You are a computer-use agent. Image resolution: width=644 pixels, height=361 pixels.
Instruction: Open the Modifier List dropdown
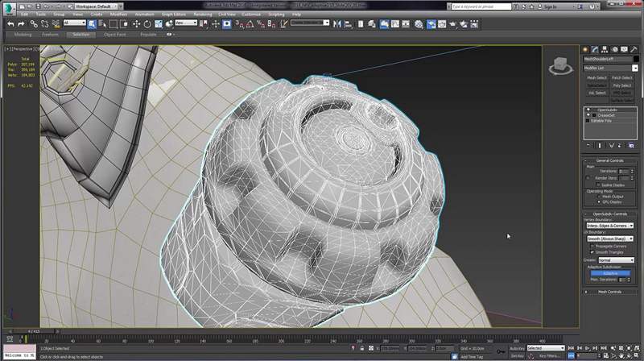(x=610, y=68)
